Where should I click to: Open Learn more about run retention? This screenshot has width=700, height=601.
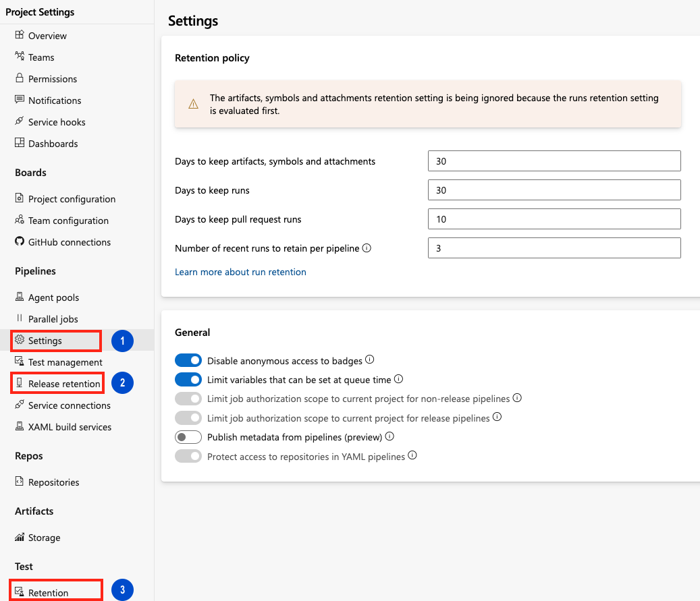click(240, 272)
